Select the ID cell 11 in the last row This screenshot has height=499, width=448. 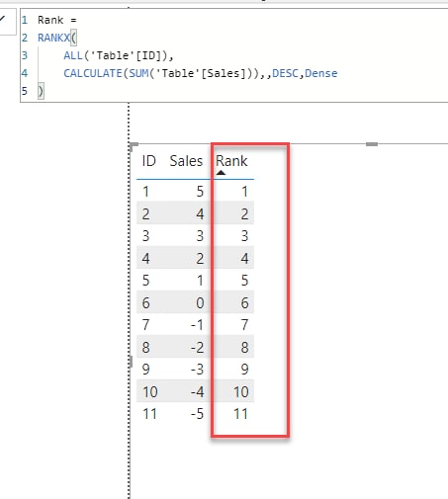point(149,414)
